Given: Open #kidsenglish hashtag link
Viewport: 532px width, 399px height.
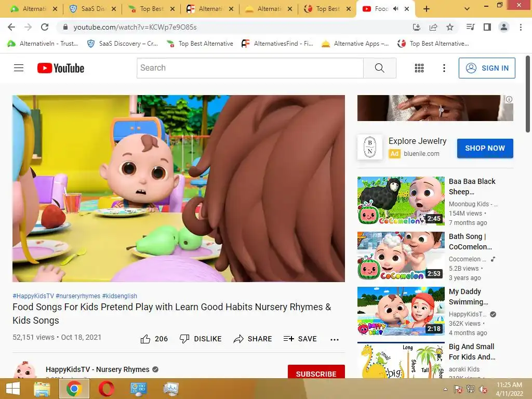Looking at the screenshot, I should click(x=119, y=296).
